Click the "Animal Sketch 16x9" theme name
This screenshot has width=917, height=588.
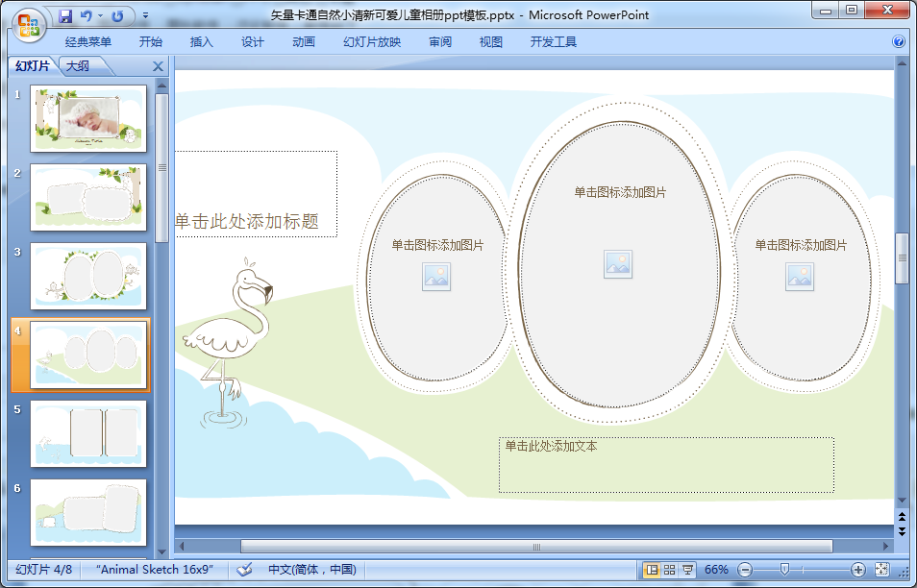155,570
